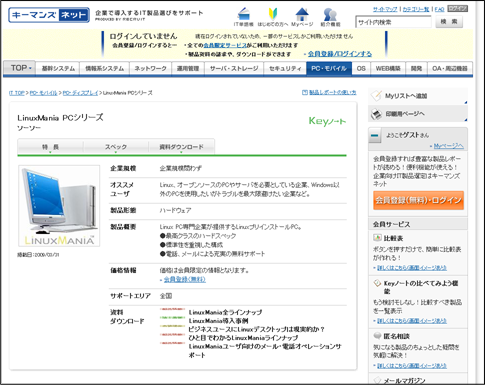Click the 匿名相談 speech bubble icon
Screen dimensions: 485x385
pyautogui.click(x=377, y=336)
